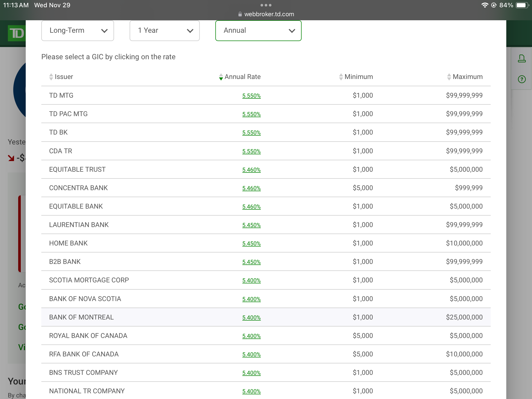Click the stamp icon in right sidebar

[522, 58]
